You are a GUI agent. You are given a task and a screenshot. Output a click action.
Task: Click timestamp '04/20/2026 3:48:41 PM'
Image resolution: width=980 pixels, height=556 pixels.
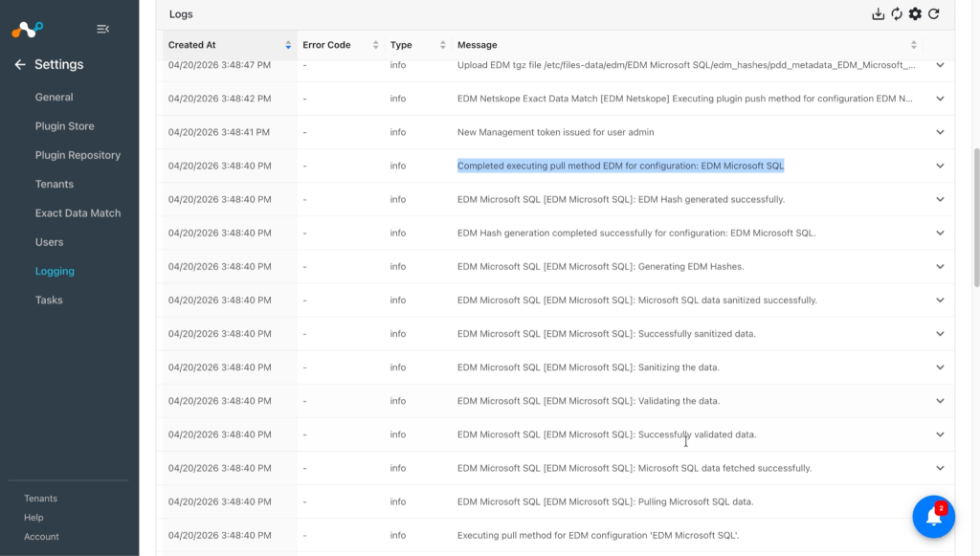(219, 132)
